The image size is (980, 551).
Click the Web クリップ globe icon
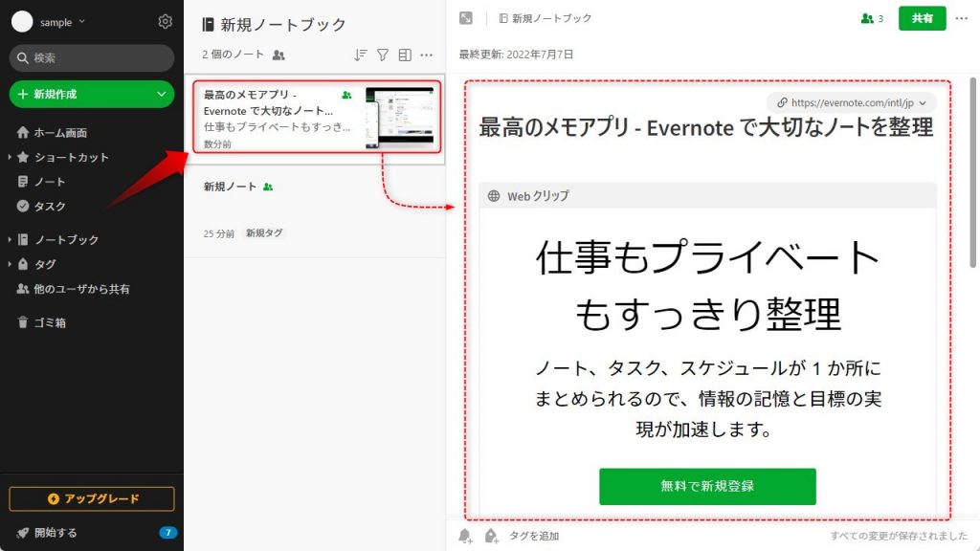[494, 196]
